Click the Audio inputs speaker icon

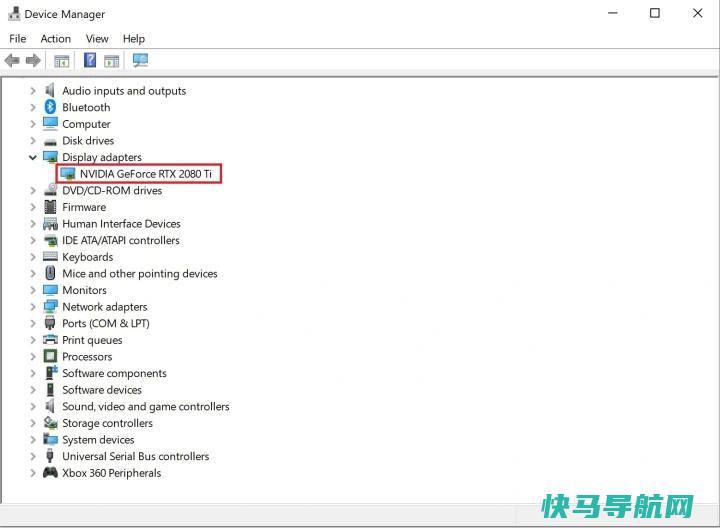pyautogui.click(x=50, y=90)
